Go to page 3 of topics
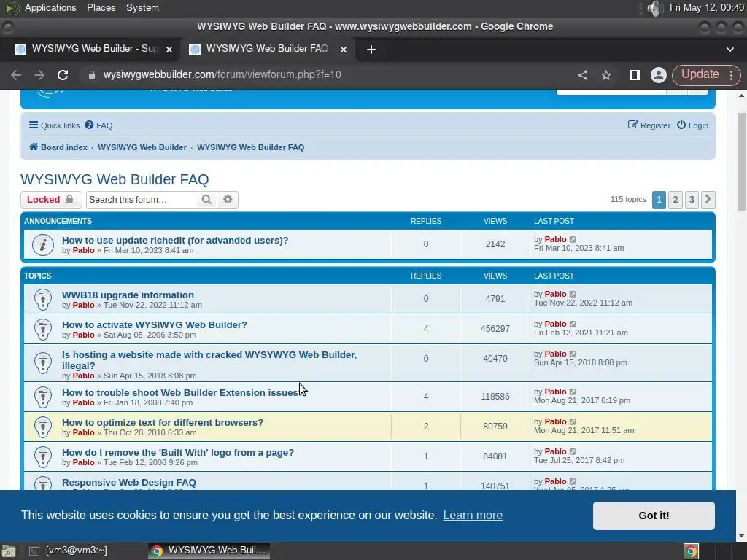 click(x=692, y=199)
